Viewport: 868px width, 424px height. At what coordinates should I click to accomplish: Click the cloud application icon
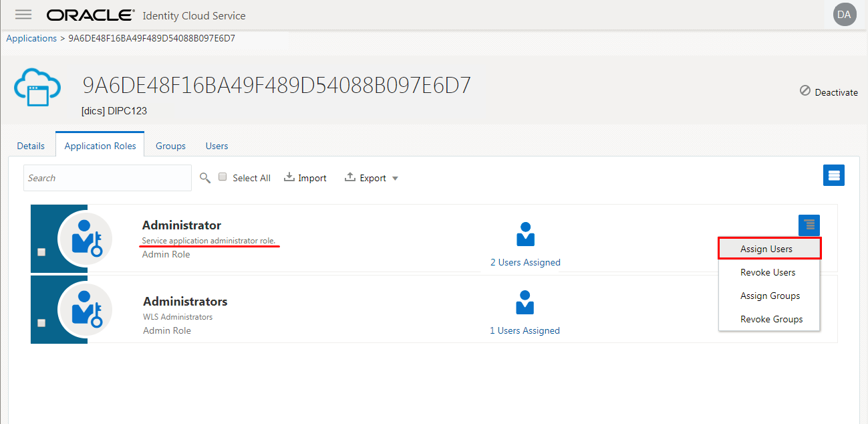pyautogui.click(x=37, y=87)
